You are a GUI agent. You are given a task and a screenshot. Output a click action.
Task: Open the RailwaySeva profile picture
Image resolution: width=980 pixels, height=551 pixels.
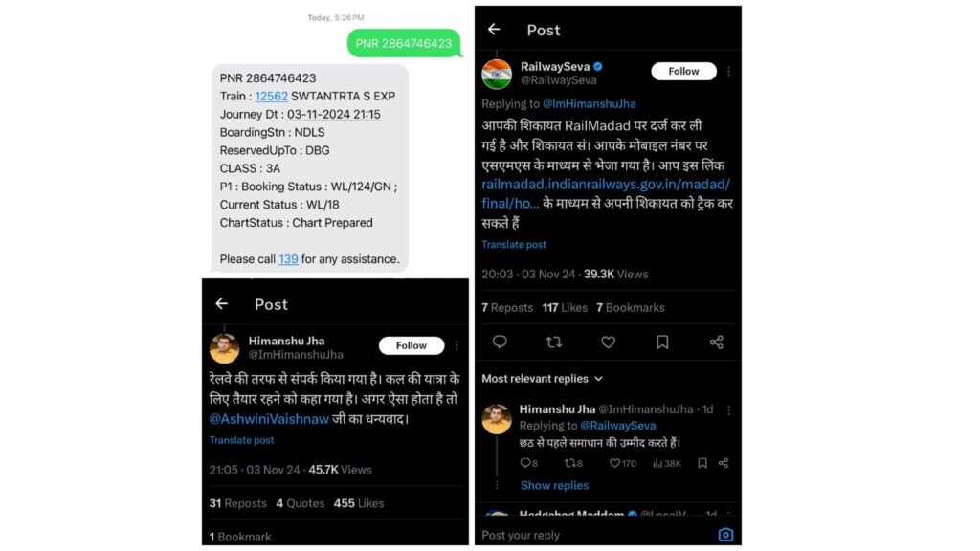coord(497,74)
